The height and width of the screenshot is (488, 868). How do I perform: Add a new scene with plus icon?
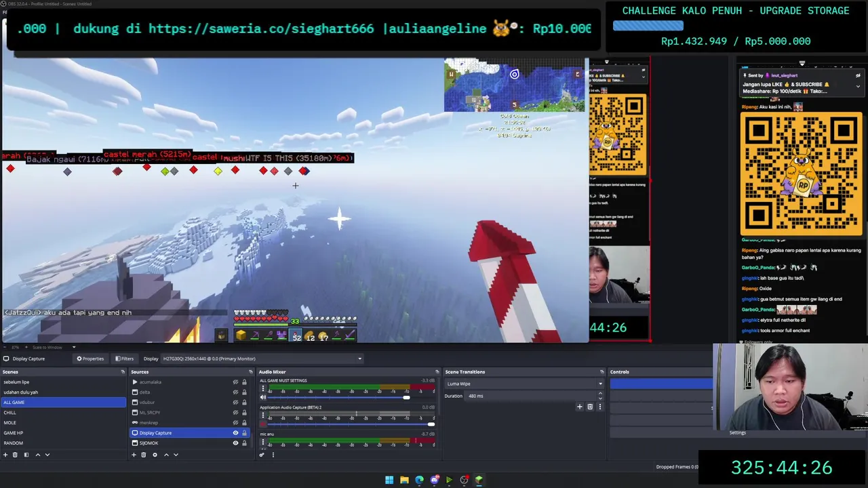(x=5, y=455)
